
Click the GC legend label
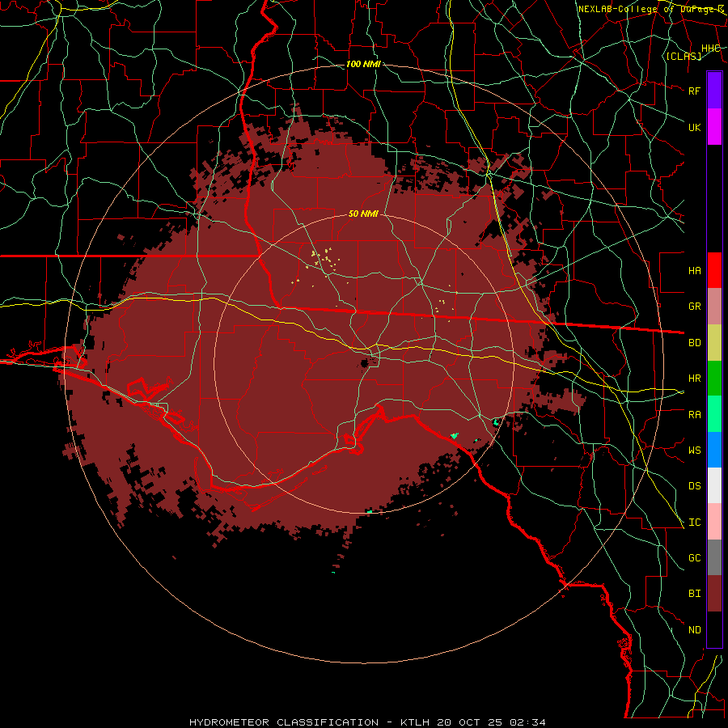694,558
